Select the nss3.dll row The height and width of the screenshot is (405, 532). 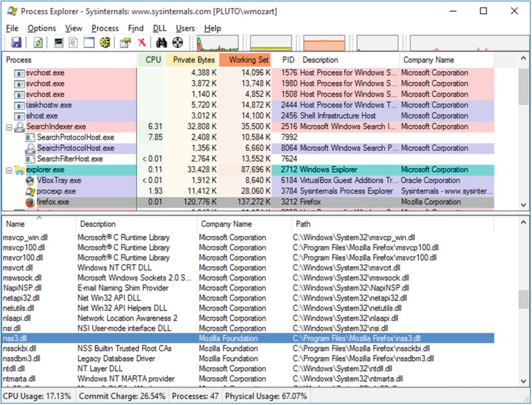(248, 339)
